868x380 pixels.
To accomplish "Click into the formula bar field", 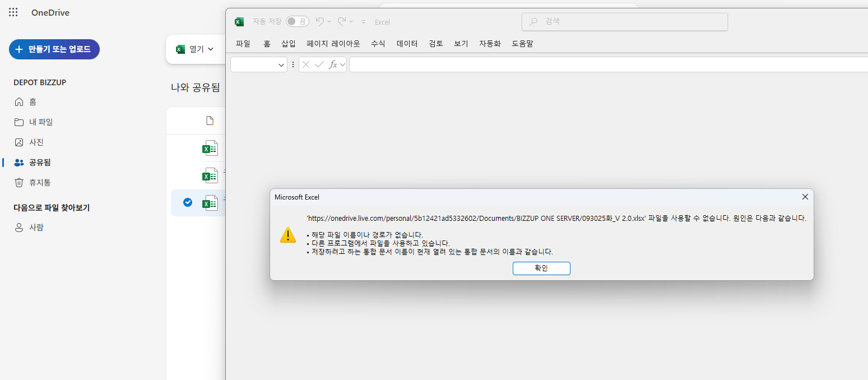I will [609, 65].
